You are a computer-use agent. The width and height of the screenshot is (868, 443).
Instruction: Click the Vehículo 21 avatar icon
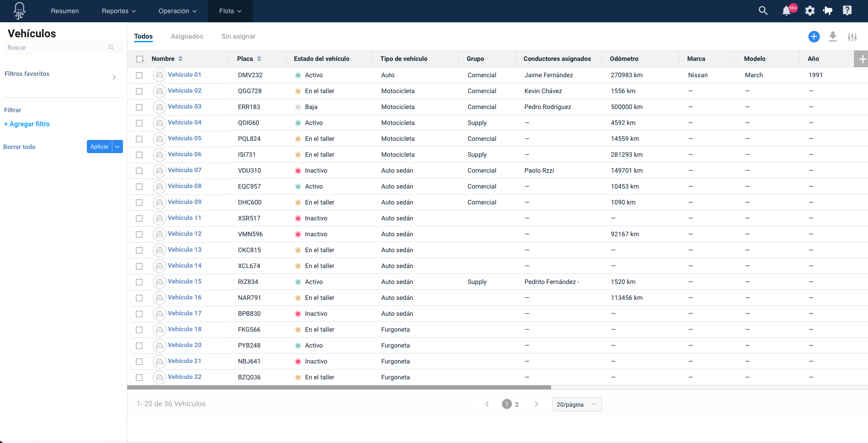pyautogui.click(x=159, y=361)
